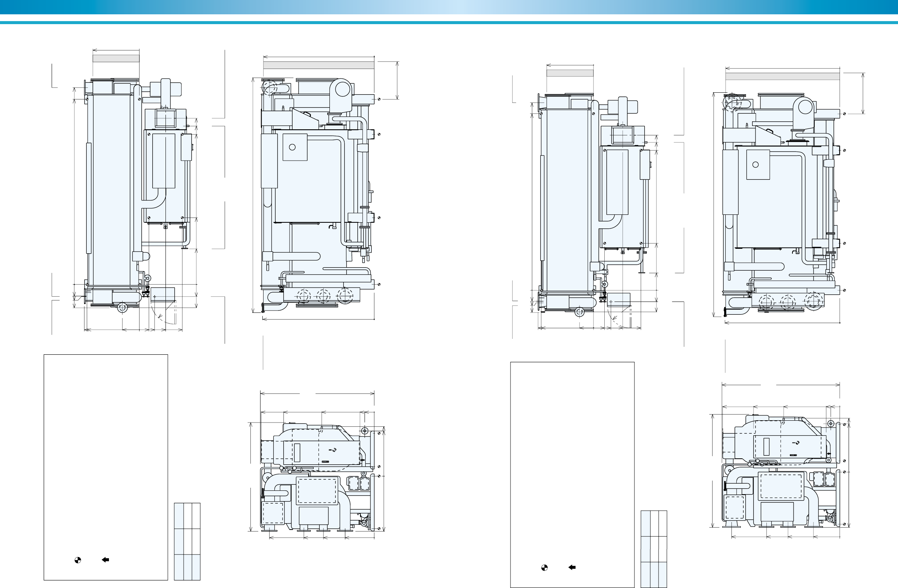
Task: Click wide gray bar above left front elevation
Action: (319, 65)
